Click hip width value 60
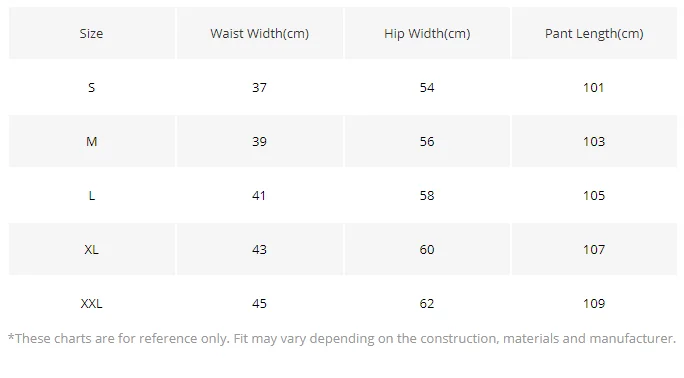 pyautogui.click(x=427, y=249)
